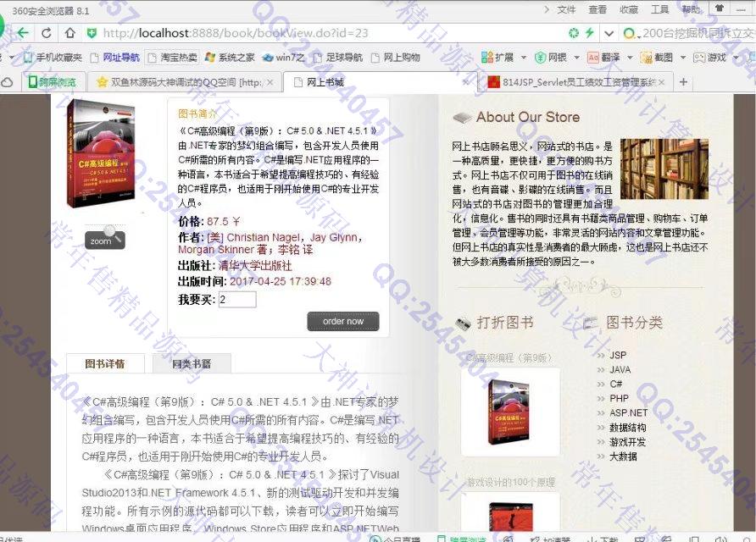Open the 帮助 menu
756x542 pixels.
click(x=691, y=9)
